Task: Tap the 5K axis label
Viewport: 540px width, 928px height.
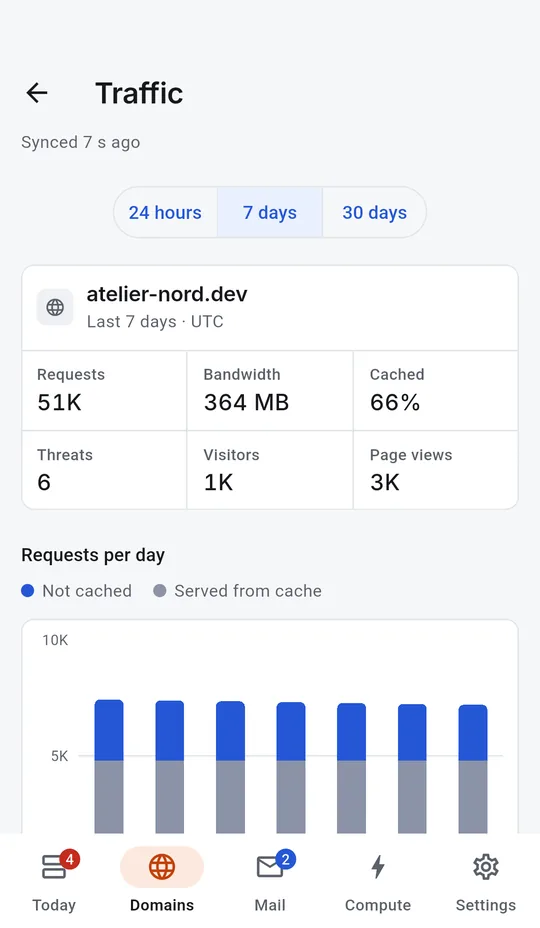Action: 59,756
